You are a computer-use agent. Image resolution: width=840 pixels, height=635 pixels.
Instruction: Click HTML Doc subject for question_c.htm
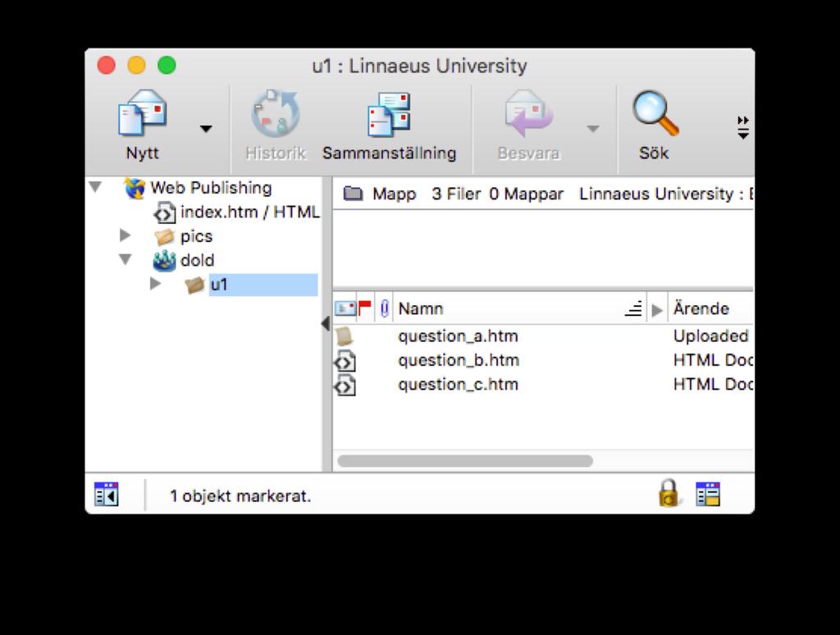(713, 384)
